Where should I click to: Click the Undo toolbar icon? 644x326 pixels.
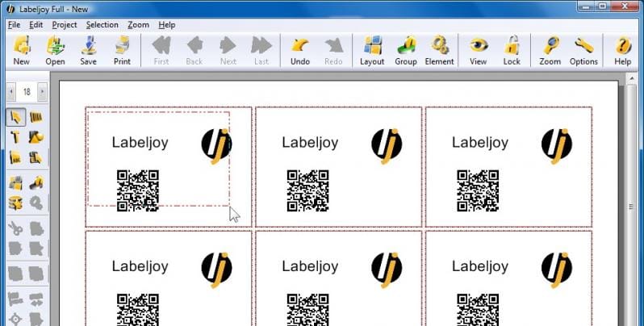tap(300, 50)
